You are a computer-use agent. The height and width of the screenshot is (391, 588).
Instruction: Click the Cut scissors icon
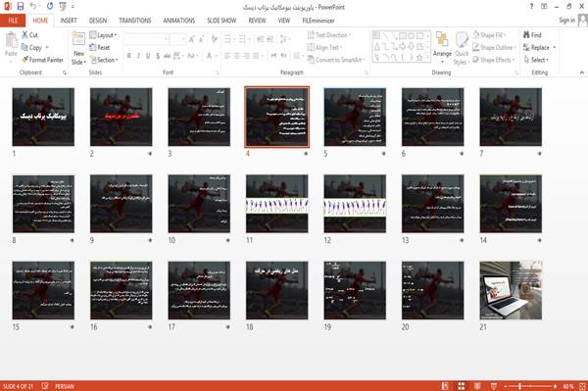click(x=24, y=35)
